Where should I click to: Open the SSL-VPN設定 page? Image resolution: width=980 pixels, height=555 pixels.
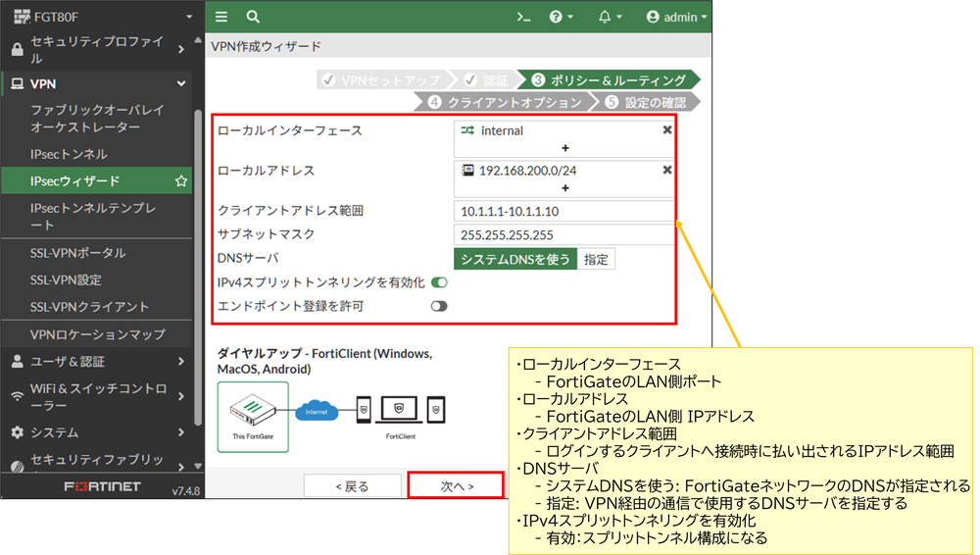click(x=66, y=279)
